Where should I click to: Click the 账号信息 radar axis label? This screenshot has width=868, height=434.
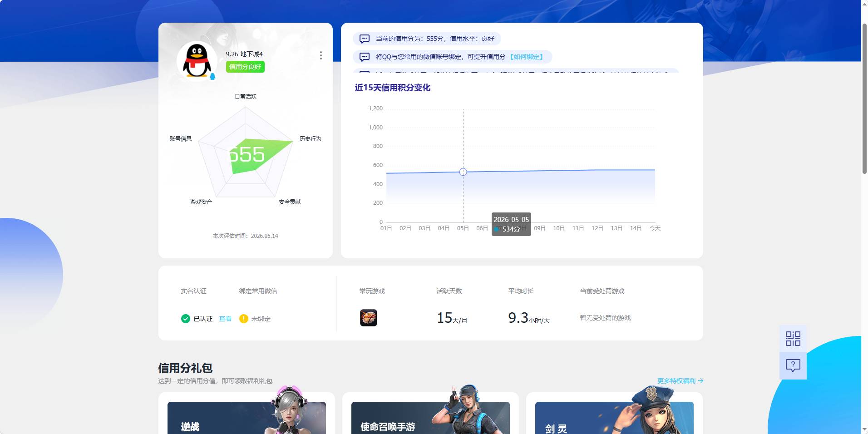pos(181,138)
